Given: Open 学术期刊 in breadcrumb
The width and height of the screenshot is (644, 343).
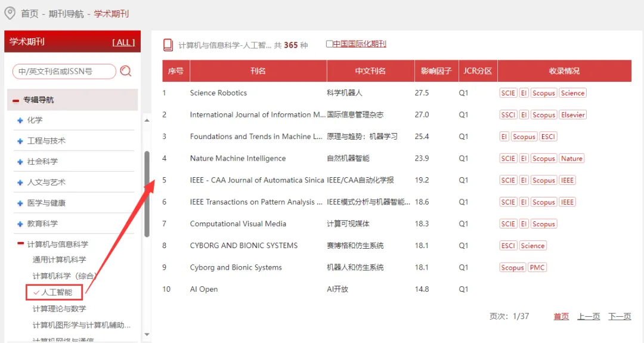Looking at the screenshot, I should tap(112, 14).
